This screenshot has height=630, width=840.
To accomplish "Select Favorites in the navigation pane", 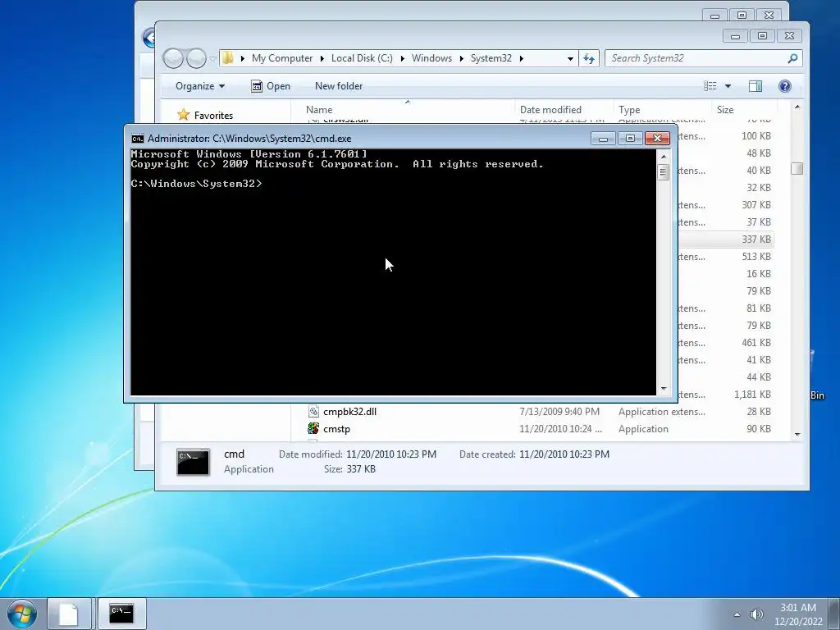I will [213, 115].
